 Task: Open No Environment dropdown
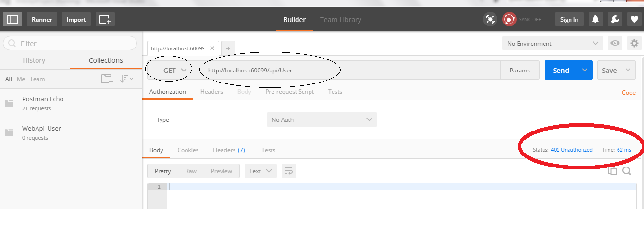[x=552, y=43]
